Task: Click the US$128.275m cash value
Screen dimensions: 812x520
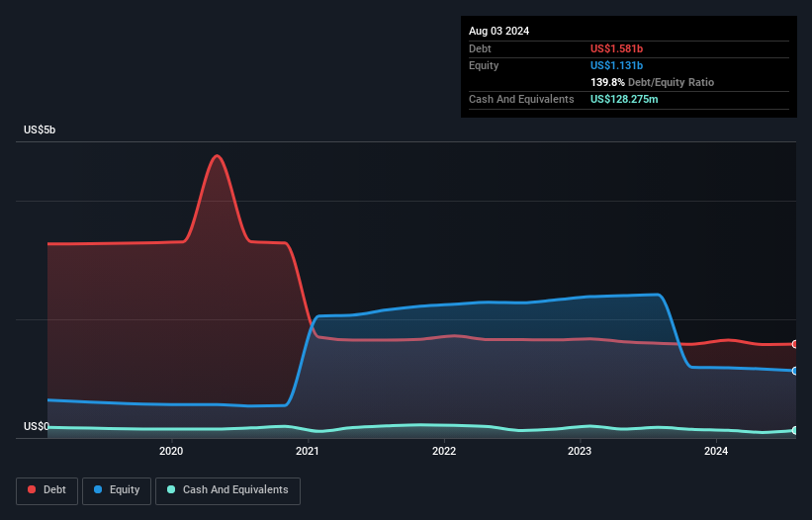Action: (x=624, y=99)
